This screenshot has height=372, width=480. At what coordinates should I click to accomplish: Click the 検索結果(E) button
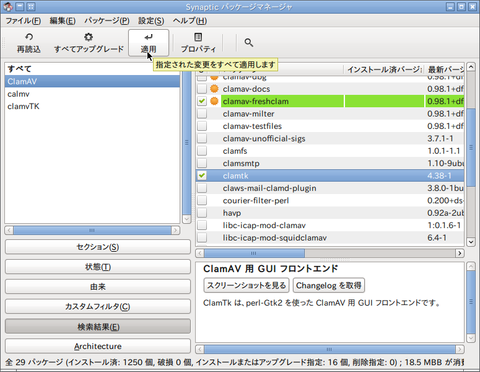coord(98,327)
